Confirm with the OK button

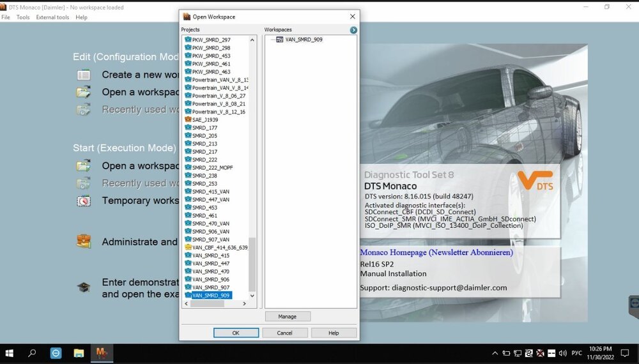click(x=236, y=333)
